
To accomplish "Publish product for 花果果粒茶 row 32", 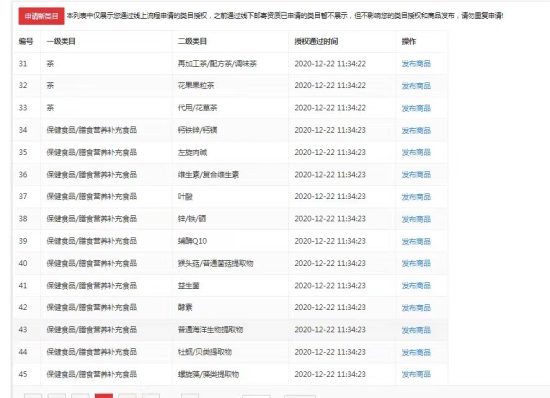I will tap(416, 86).
